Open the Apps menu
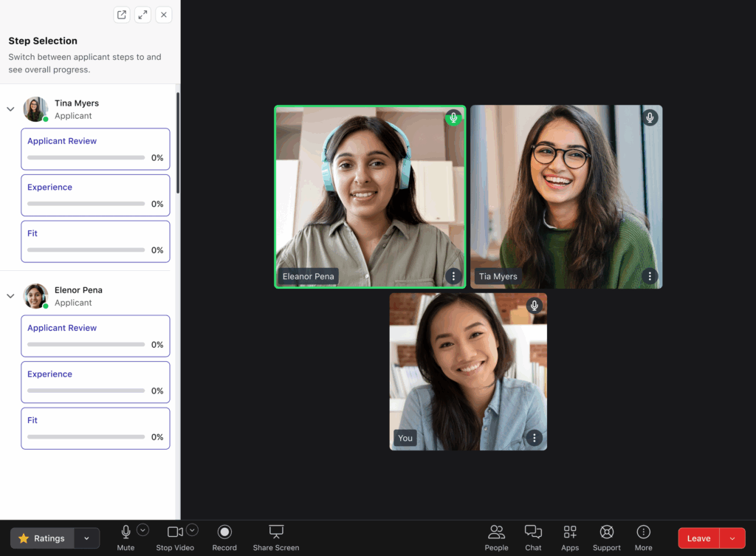This screenshot has height=556, width=756. click(x=570, y=538)
